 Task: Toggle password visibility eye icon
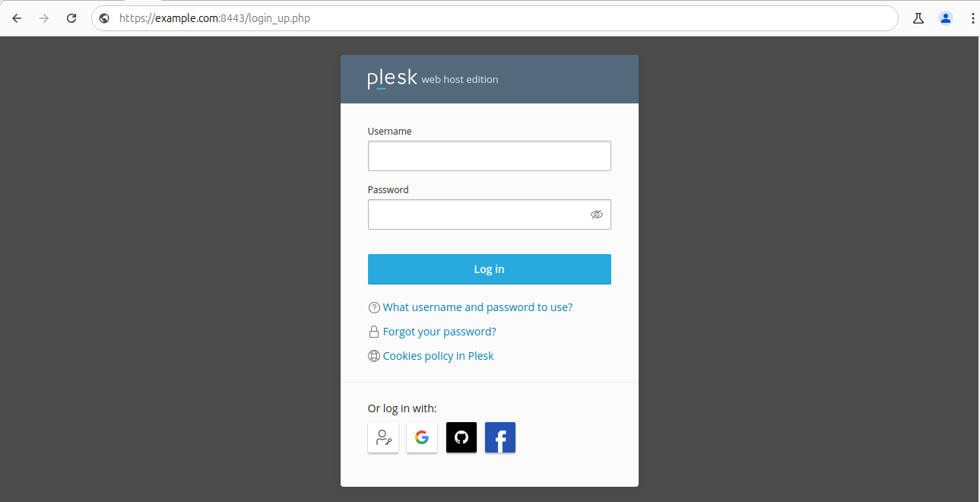(597, 214)
